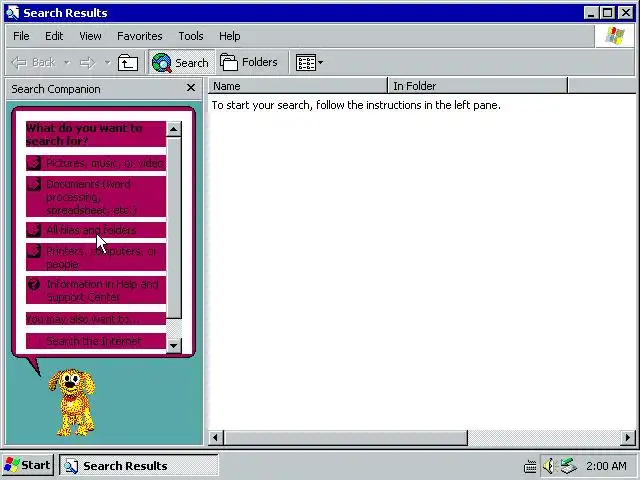The image size is (640, 480).
Task: Open the Views dropdown button
Action: click(x=309, y=62)
